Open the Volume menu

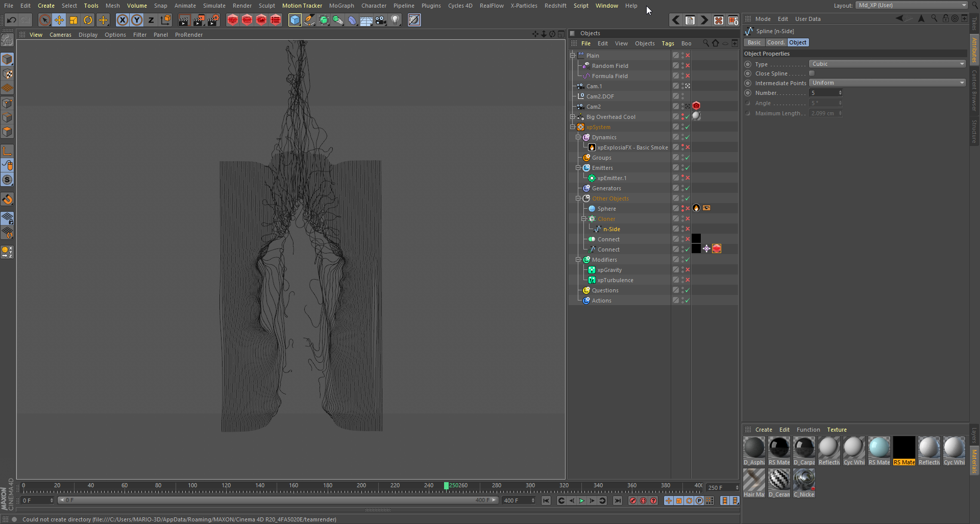click(x=137, y=6)
